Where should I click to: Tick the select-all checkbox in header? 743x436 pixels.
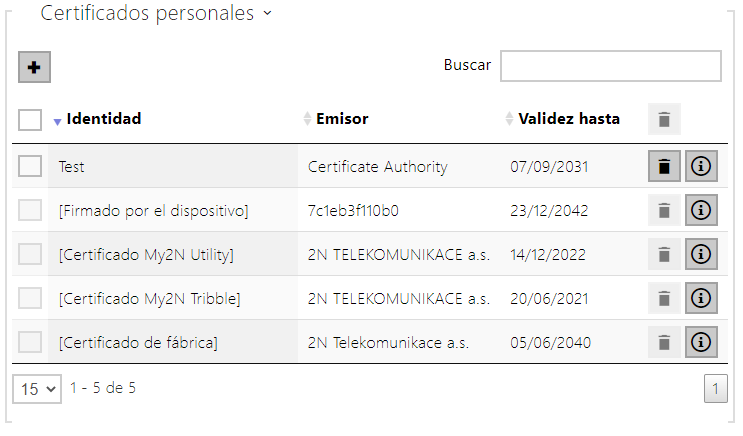pos(30,119)
